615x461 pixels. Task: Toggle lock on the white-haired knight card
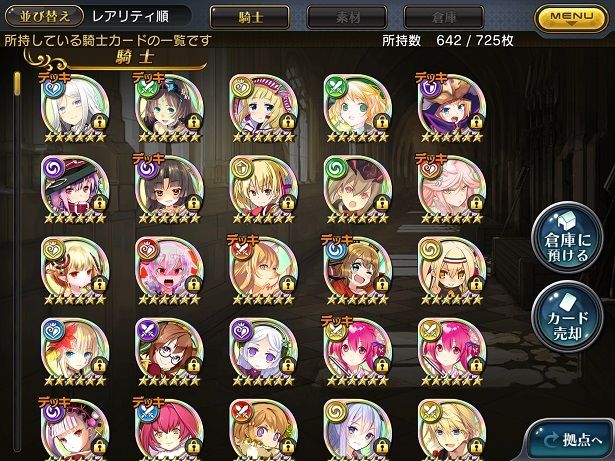tap(99, 122)
